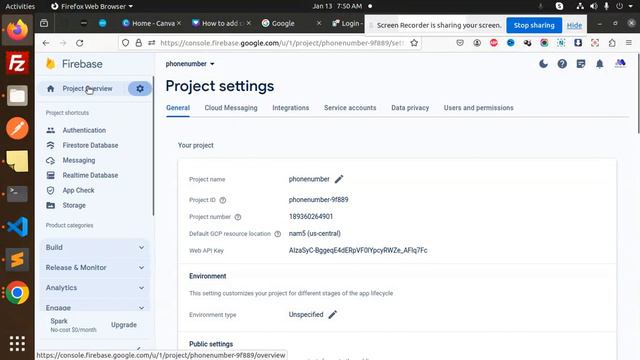Open Realtime Database shortcut
Screen dimensions: 640x360
tap(90, 176)
